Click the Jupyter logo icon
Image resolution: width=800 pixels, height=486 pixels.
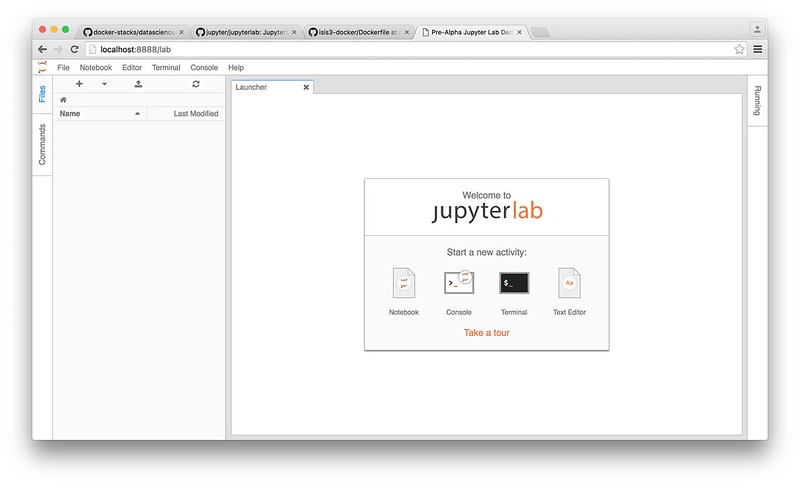tap(42, 67)
